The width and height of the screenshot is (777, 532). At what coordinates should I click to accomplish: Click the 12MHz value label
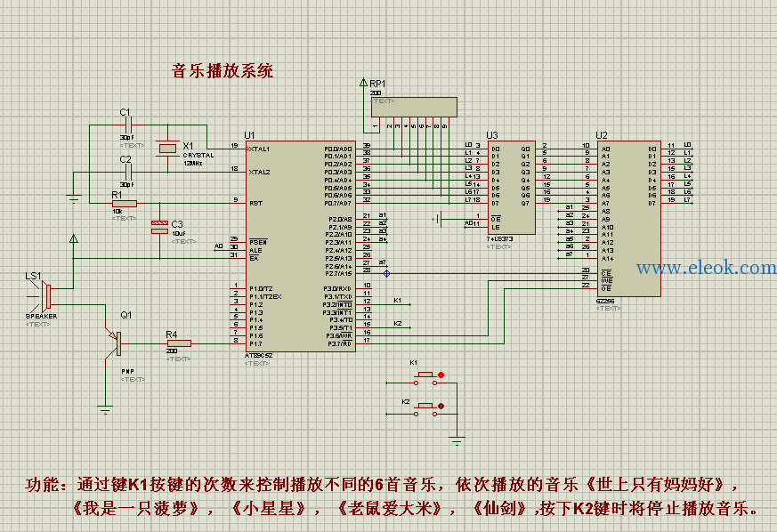(193, 163)
